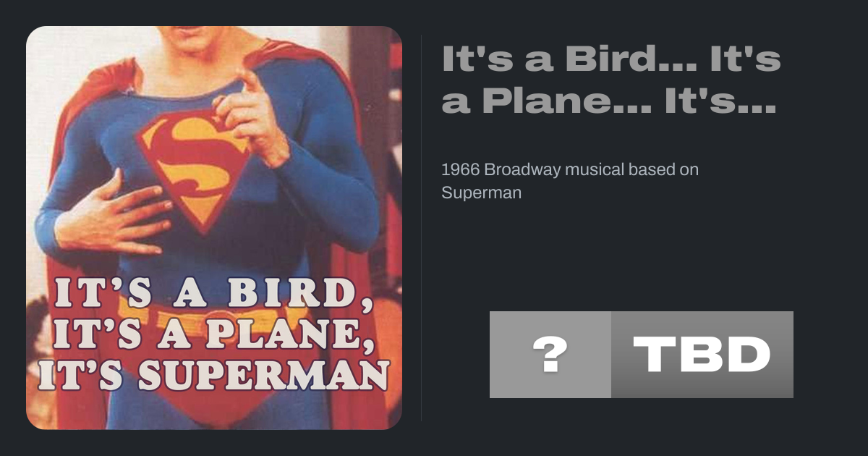The image size is (868, 456).
Task: Select the word "Superman" in the description
Action: pos(481,193)
